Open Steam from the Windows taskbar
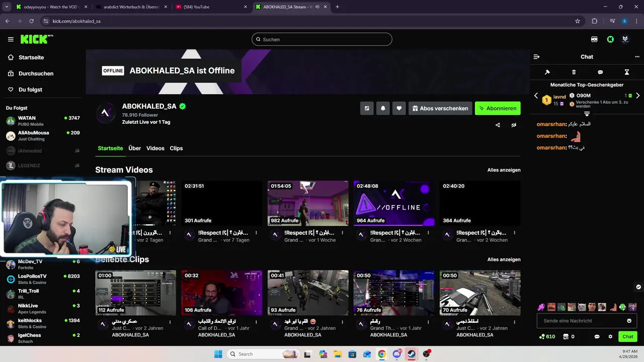Image resolution: width=644 pixels, height=362 pixels. pyautogui.click(x=412, y=354)
